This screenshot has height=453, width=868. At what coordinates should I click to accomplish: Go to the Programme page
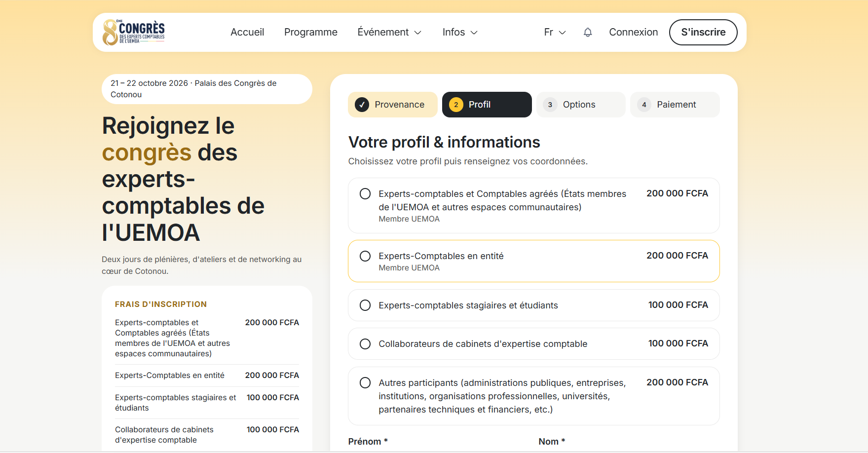(x=311, y=32)
